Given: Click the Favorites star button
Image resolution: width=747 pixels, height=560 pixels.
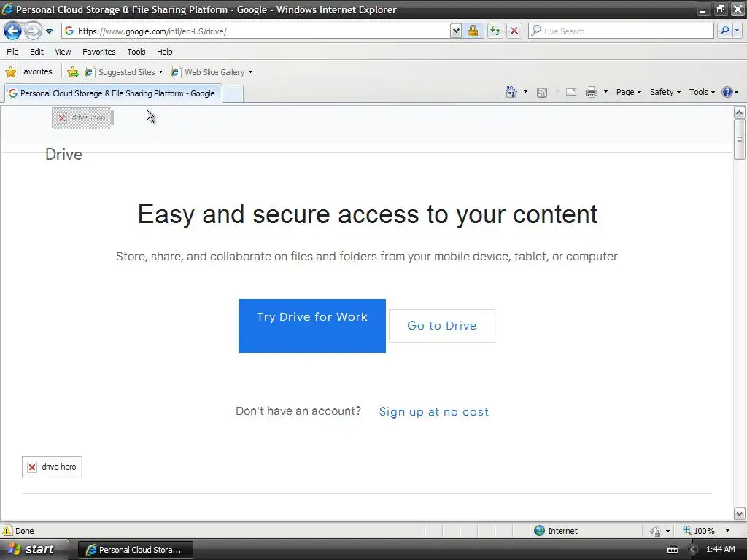Looking at the screenshot, I should click(x=28, y=72).
